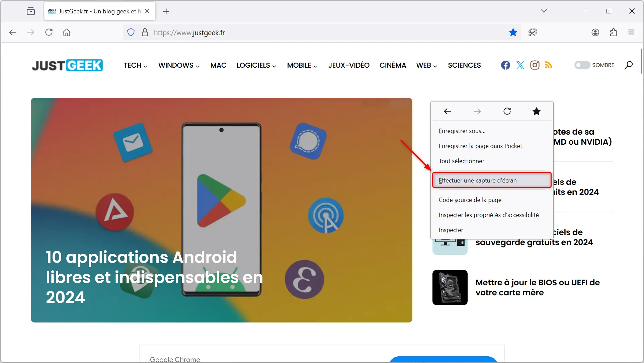Screen dimensions: 644x363
Task: Expand the LOGICIELS menu
Action: tap(256, 65)
